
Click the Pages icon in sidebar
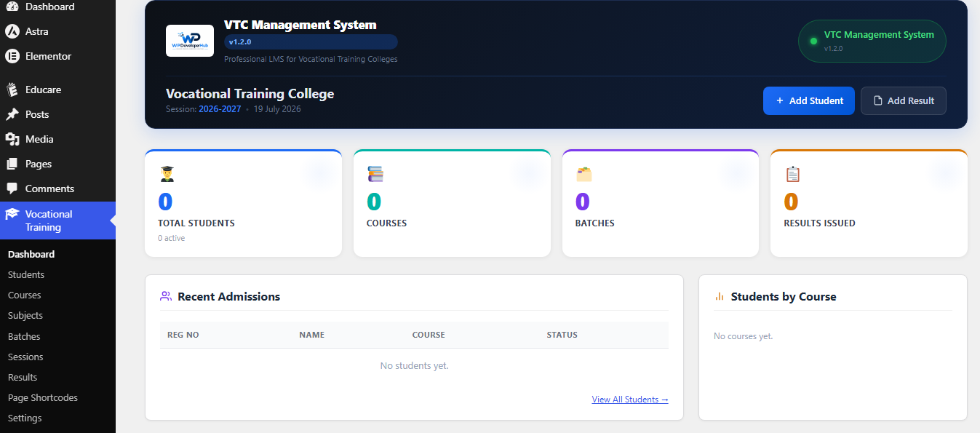tap(12, 164)
